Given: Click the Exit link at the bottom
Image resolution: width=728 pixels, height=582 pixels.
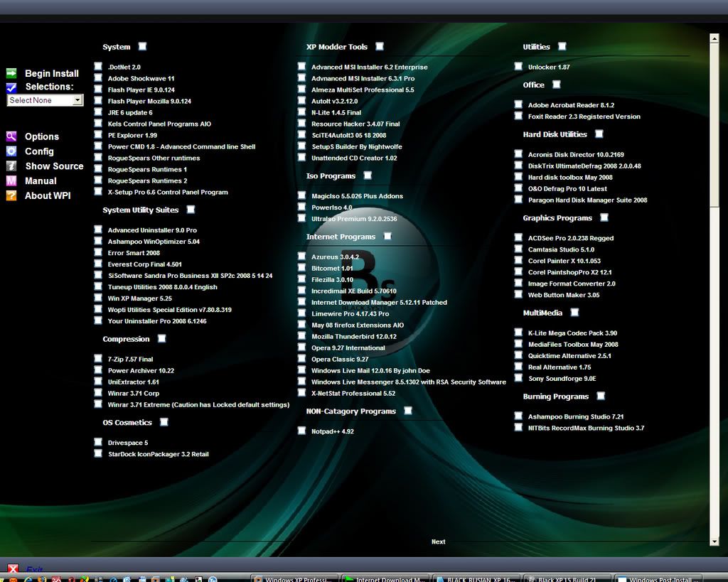Looking at the screenshot, I should [34, 569].
